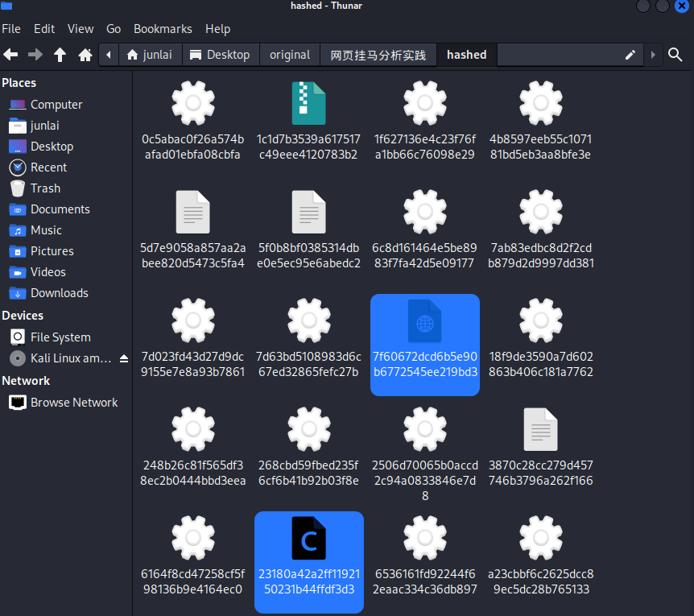Select the text file 5d7e9058a857aa2a
This screenshot has width=694, height=616.
(192, 213)
